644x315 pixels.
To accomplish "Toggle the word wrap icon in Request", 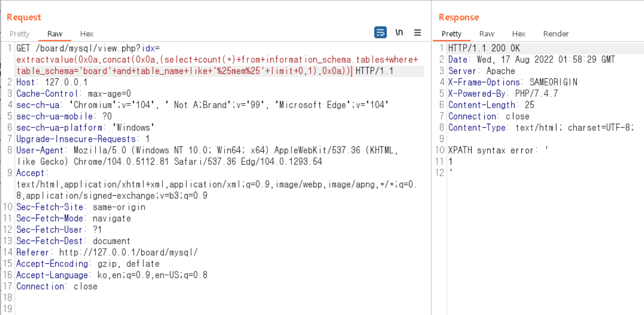I will [x=380, y=32].
